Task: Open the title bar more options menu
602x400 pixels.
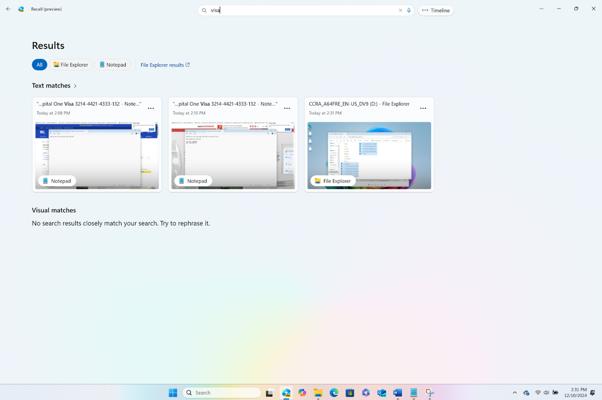Action: [541, 9]
